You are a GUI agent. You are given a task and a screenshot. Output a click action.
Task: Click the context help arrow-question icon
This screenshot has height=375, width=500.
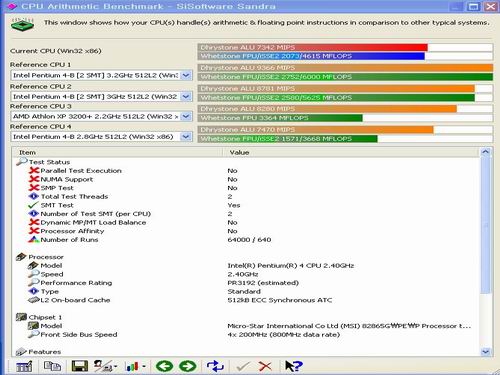pyautogui.click(x=294, y=366)
